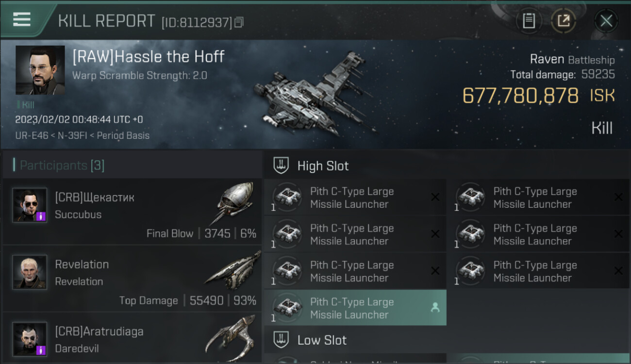Open Hassle the Hoff's victim portrait
Image resolution: width=631 pixels, height=364 pixels.
click(40, 70)
